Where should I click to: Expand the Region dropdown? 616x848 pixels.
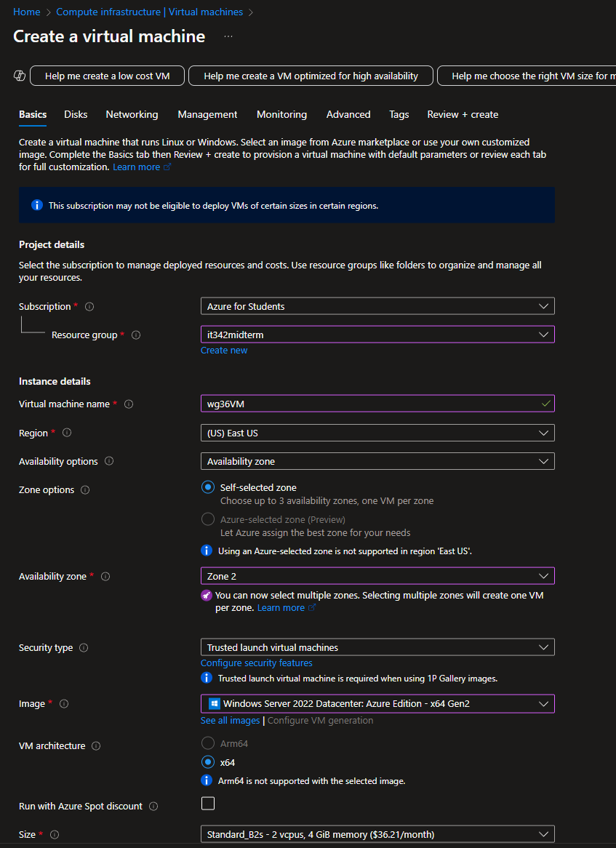pos(377,433)
